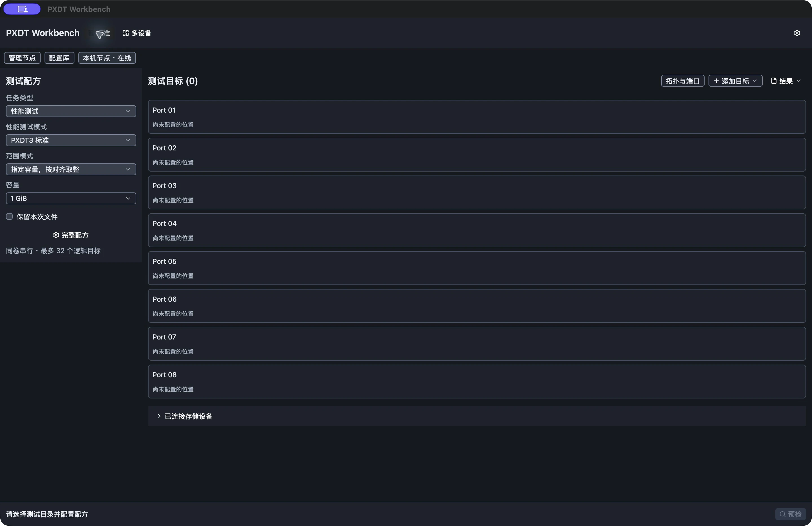
Task: Enable the 保留本次文件 checkbox
Action: (x=9, y=216)
